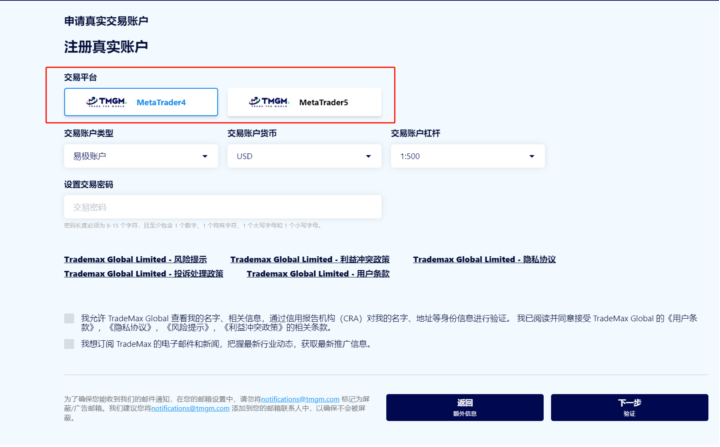Image resolution: width=720 pixels, height=447 pixels.
Task: Click the 下一步 next step button
Action: 630,407
